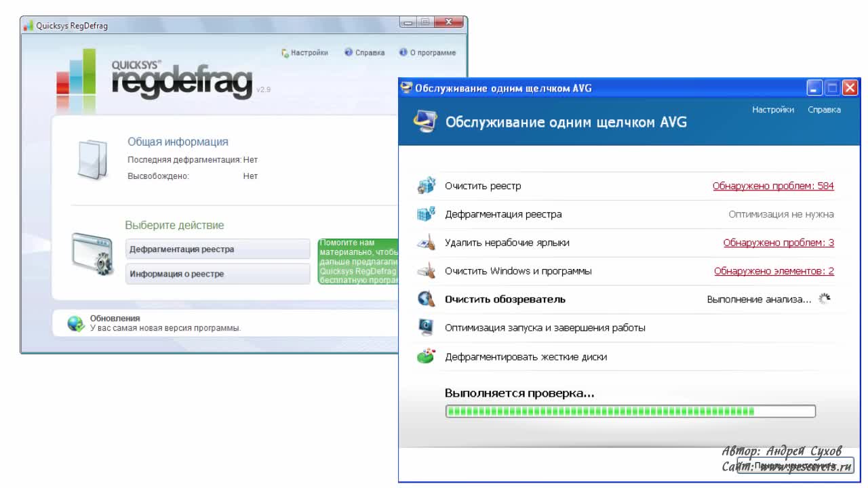Click the green scan progress bar in AVG
The height and width of the screenshot is (488, 868).
631,411
